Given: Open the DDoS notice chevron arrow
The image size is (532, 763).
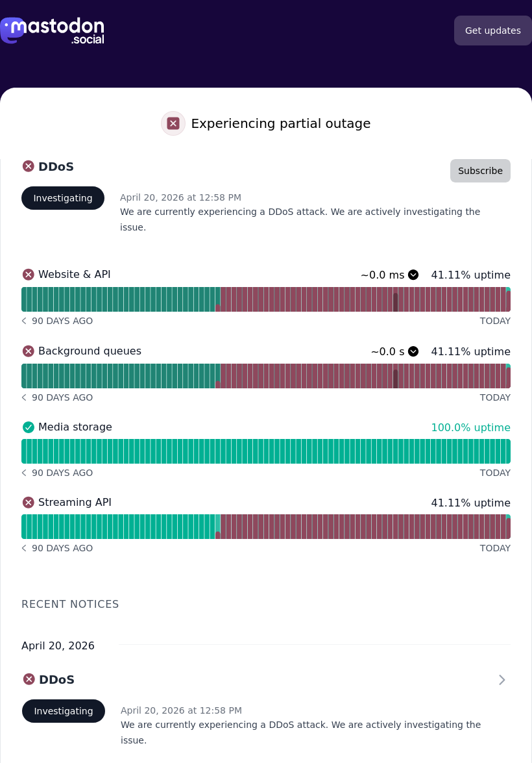Looking at the screenshot, I should (502, 680).
